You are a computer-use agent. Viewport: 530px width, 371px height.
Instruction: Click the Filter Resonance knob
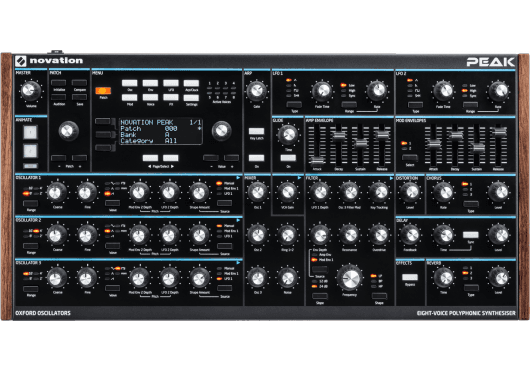pos(349,235)
